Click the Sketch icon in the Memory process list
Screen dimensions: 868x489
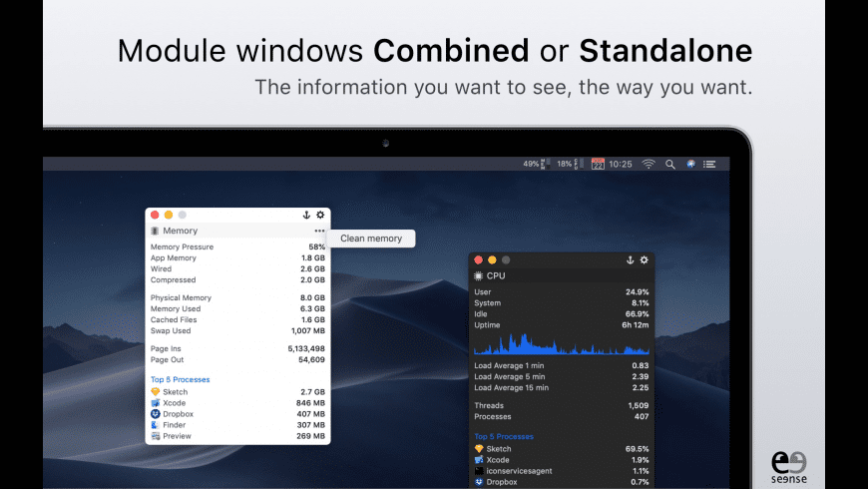pyautogui.click(x=156, y=391)
